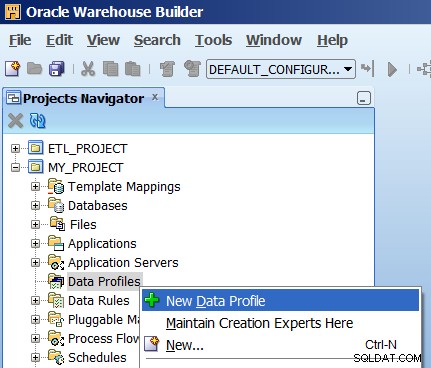Open the Tools menu
This screenshot has height=368, width=431.
click(x=213, y=40)
